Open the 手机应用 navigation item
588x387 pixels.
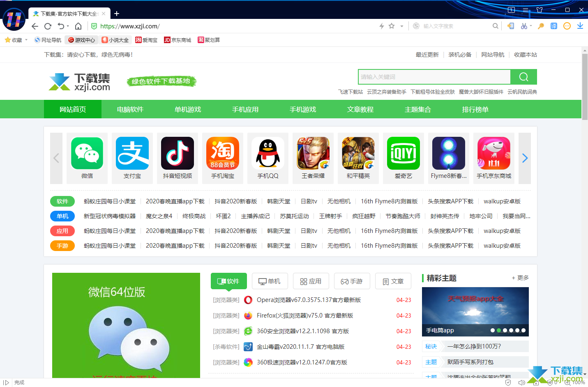(x=245, y=109)
